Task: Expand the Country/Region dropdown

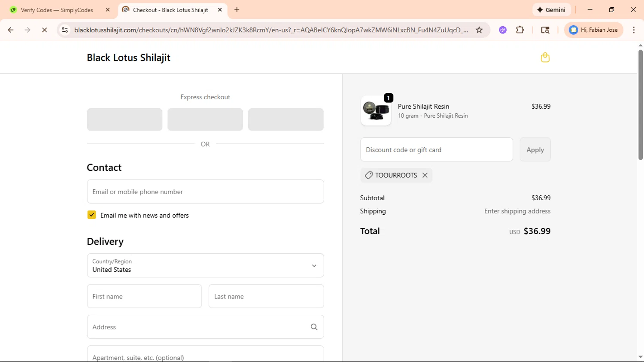Action: (205, 265)
